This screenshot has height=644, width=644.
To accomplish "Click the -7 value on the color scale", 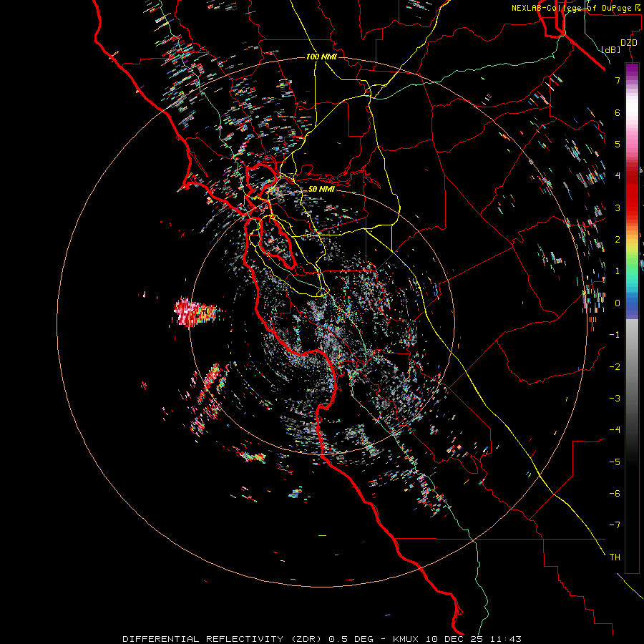I will click(615, 525).
